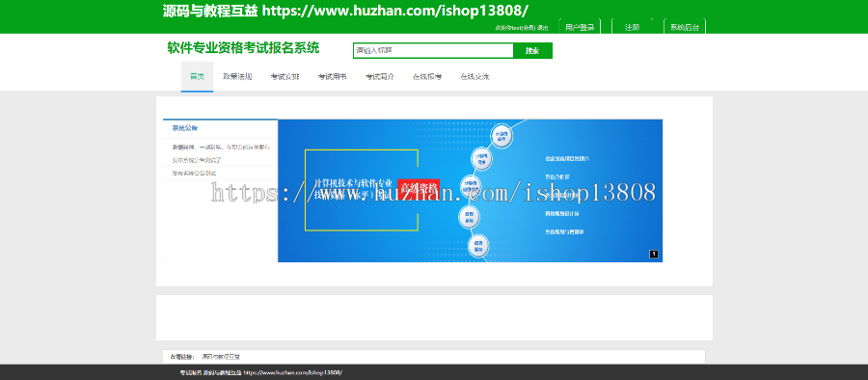The width and height of the screenshot is (868, 380).
Task: Click the 退出 logout link
Action: 543,28
